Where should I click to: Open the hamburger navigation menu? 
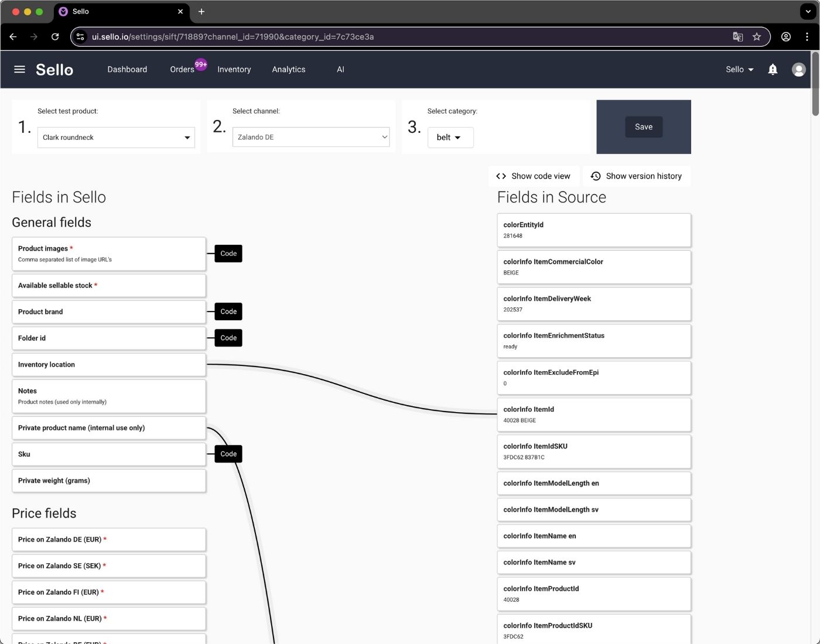(x=19, y=69)
